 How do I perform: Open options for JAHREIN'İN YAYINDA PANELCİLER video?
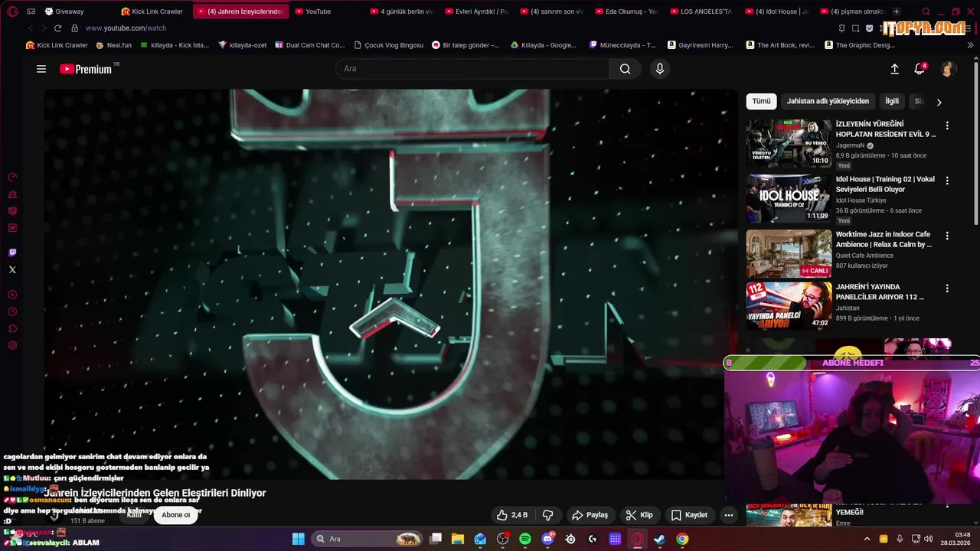(947, 289)
